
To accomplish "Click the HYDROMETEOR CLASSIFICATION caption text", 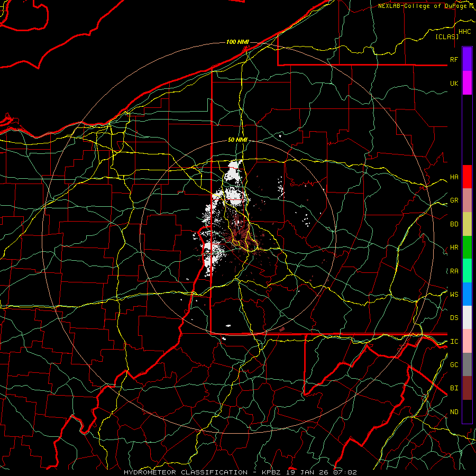I will click(186, 472).
